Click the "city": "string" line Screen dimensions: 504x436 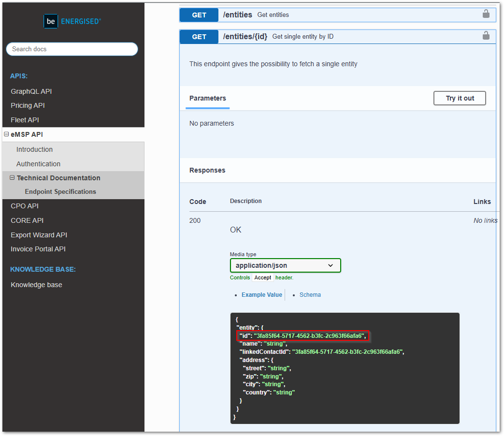264,384
